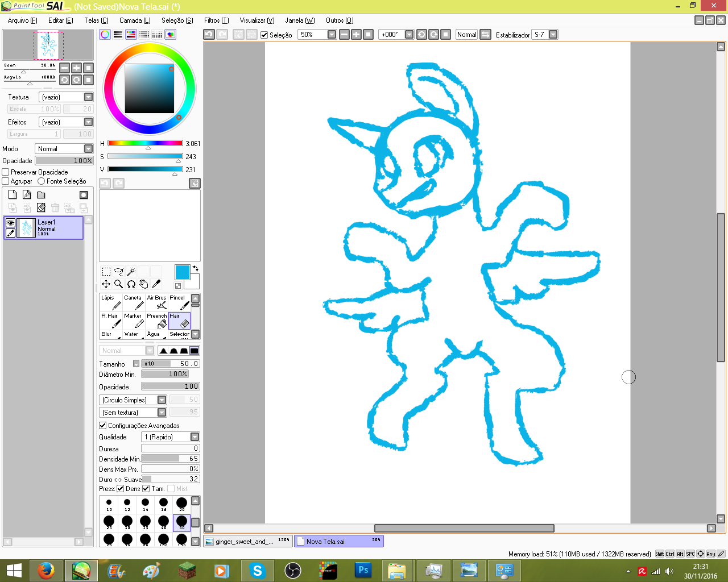Select the move layer tool

tap(106, 284)
